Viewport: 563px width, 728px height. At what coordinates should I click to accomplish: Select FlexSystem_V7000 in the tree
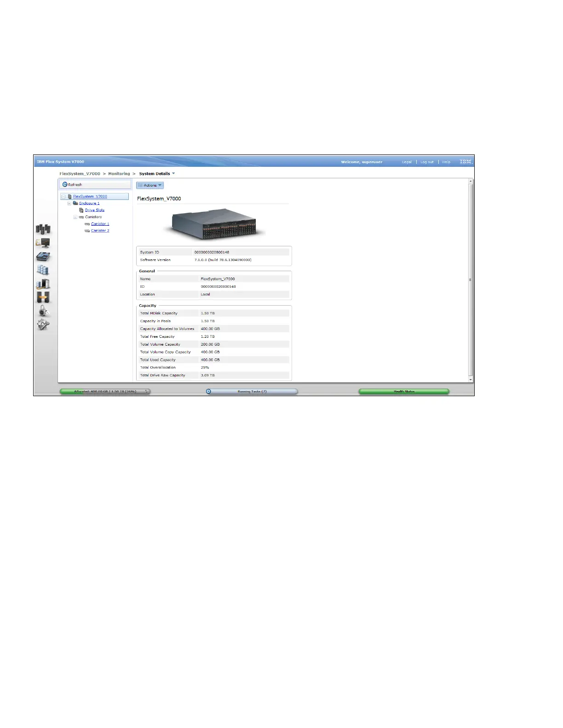point(90,196)
